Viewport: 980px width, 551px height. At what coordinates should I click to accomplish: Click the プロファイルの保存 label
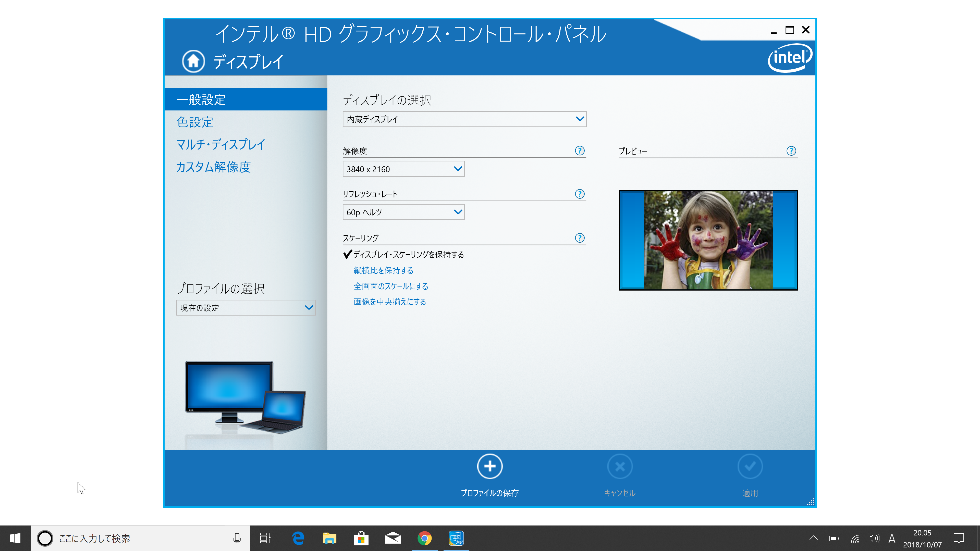click(x=490, y=493)
